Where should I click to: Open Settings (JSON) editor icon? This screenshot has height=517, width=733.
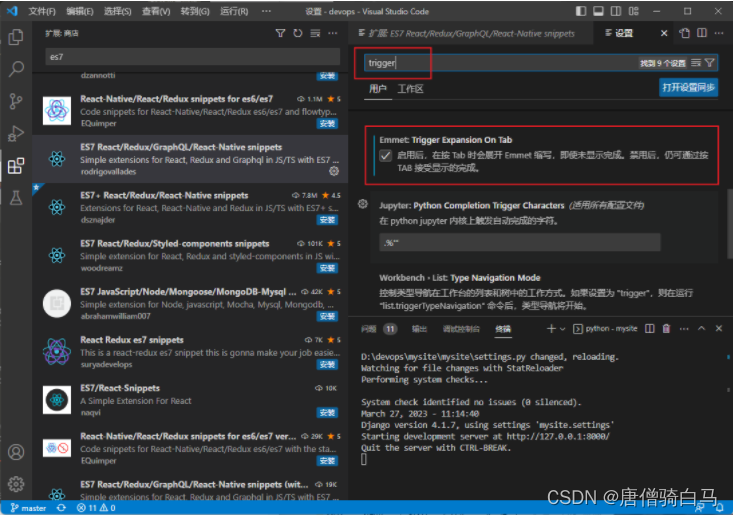click(684, 33)
